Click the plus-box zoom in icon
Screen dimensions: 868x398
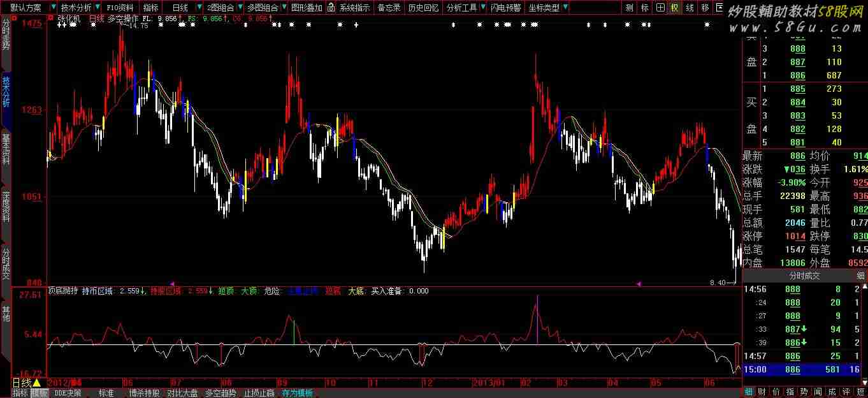660,8
